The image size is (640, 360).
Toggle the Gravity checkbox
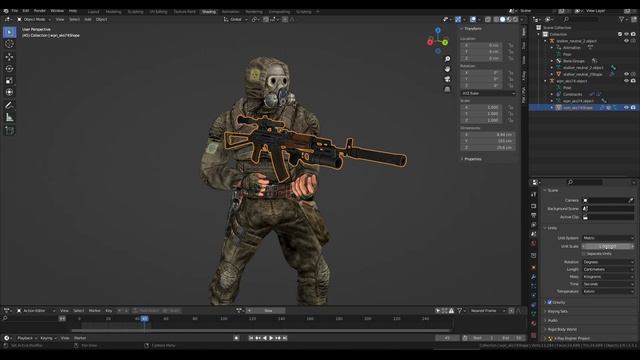550,302
